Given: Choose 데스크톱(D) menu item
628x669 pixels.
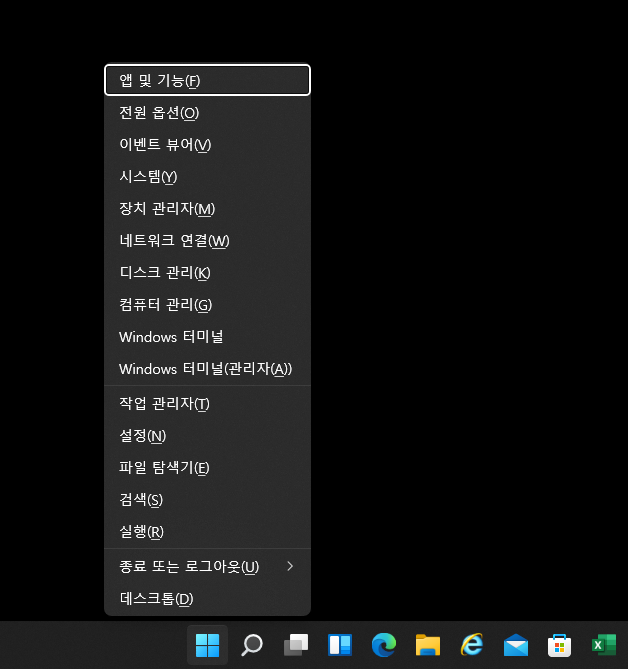Looking at the screenshot, I should pos(207,599).
